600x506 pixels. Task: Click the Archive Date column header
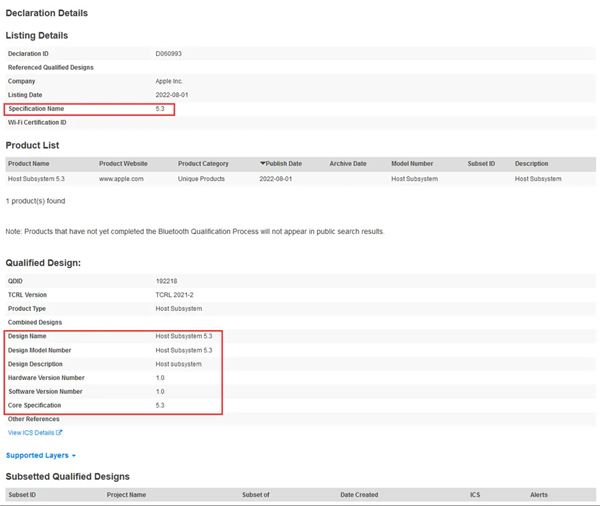pos(347,163)
